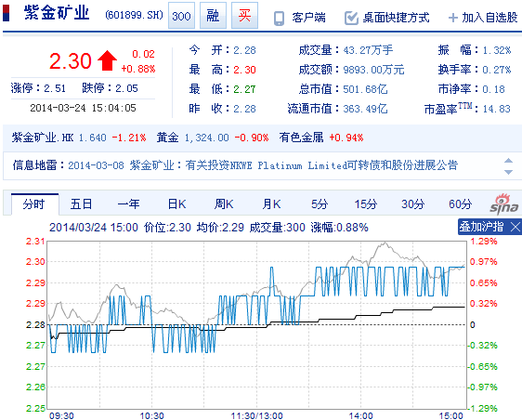This screenshot has width=522, height=420.
Task: Click the 振幅 1.32% amplitude value
Action: pos(496,50)
